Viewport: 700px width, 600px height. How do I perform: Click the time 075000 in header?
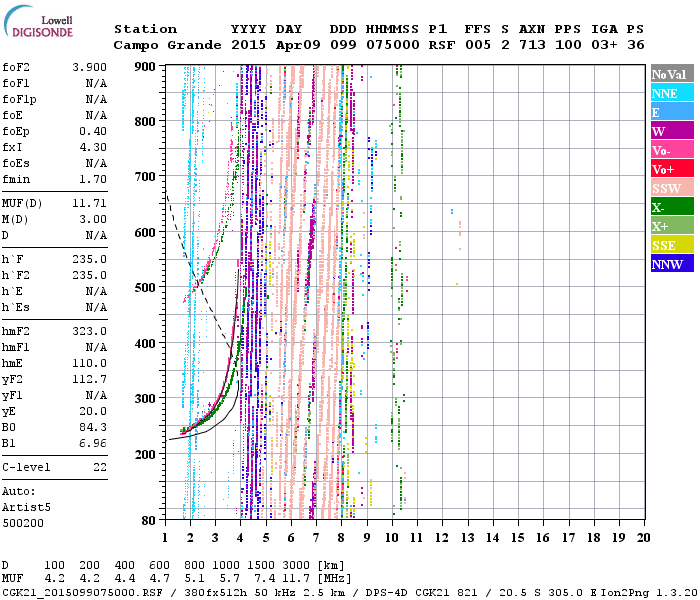point(393,45)
